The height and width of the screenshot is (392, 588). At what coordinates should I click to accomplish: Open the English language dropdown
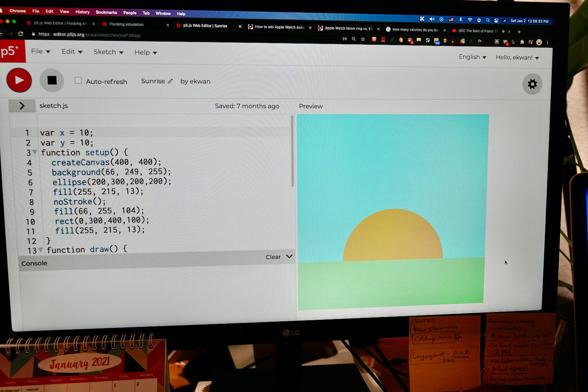pyautogui.click(x=472, y=57)
